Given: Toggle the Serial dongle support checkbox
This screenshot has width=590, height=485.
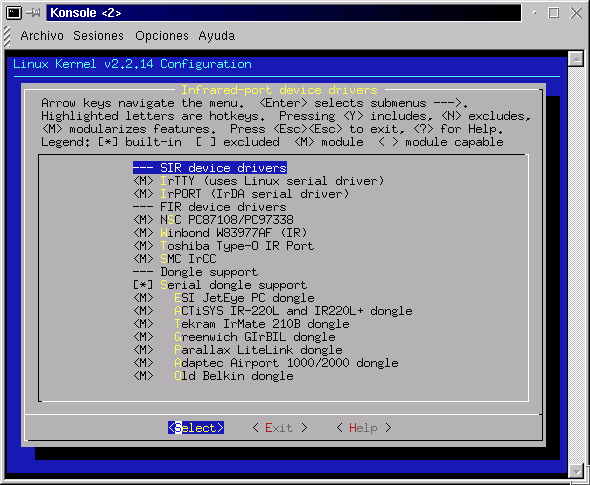Looking at the screenshot, I should [143, 285].
